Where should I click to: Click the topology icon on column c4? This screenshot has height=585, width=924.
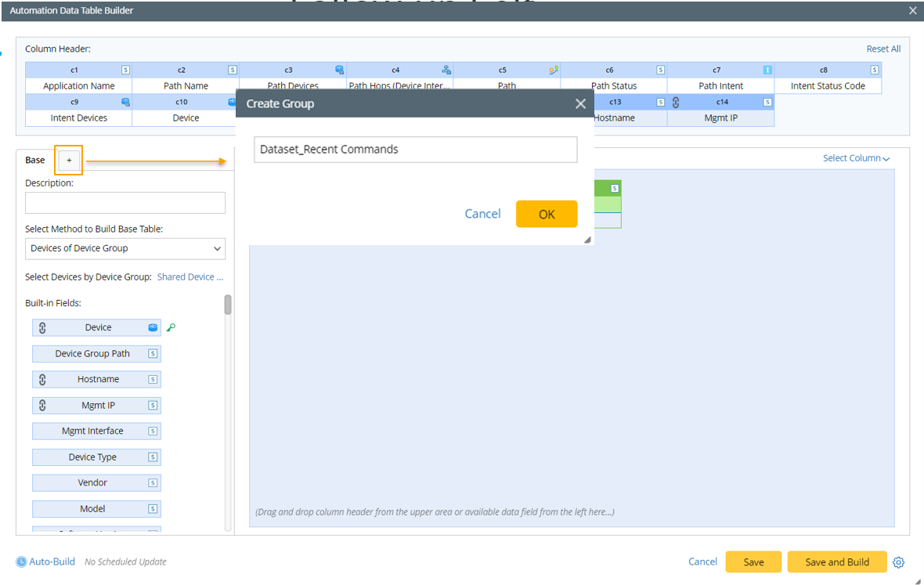tap(446, 70)
